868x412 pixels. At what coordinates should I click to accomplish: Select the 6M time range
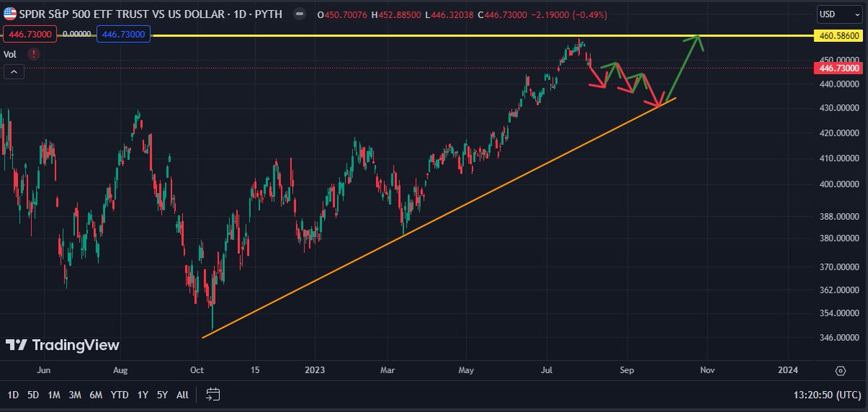(95, 395)
